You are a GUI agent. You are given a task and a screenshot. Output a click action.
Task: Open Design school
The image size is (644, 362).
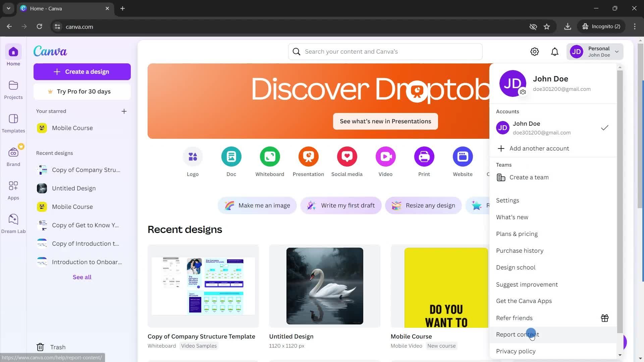(x=553, y=267)
